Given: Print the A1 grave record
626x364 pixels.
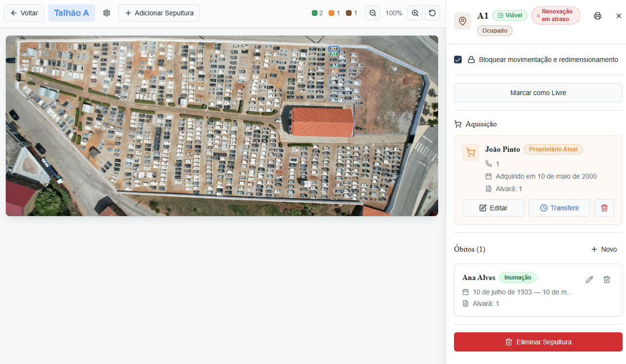Looking at the screenshot, I should click(598, 16).
